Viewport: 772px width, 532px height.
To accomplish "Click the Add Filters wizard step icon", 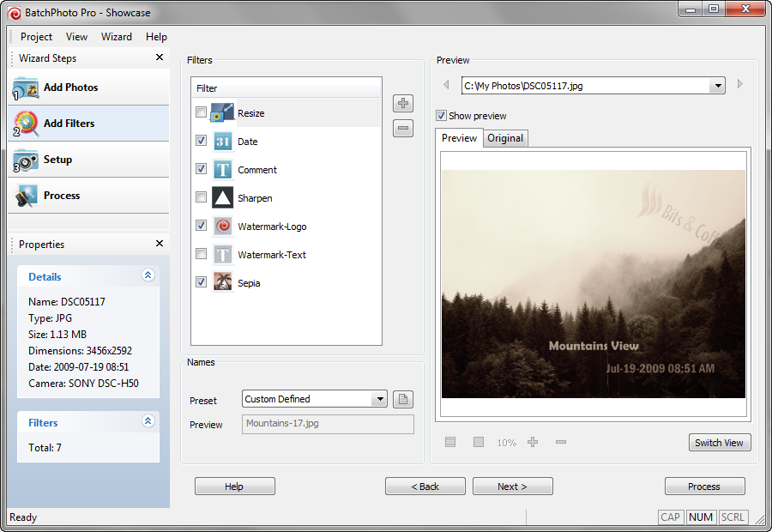I will click(x=26, y=124).
